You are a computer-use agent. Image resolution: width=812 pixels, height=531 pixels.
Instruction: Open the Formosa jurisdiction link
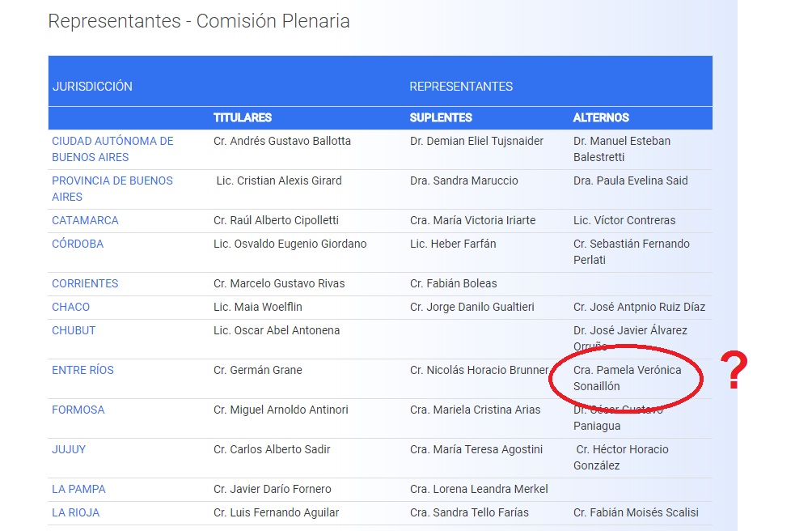click(x=78, y=410)
